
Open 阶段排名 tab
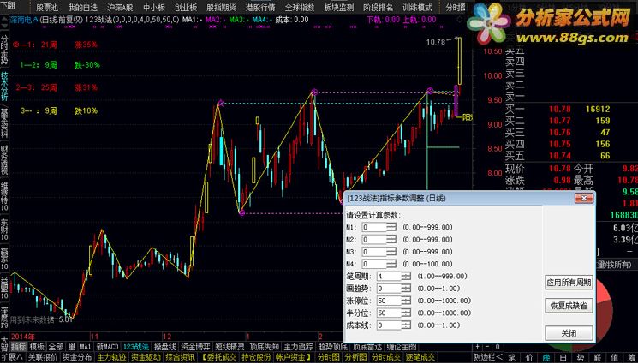378,8
